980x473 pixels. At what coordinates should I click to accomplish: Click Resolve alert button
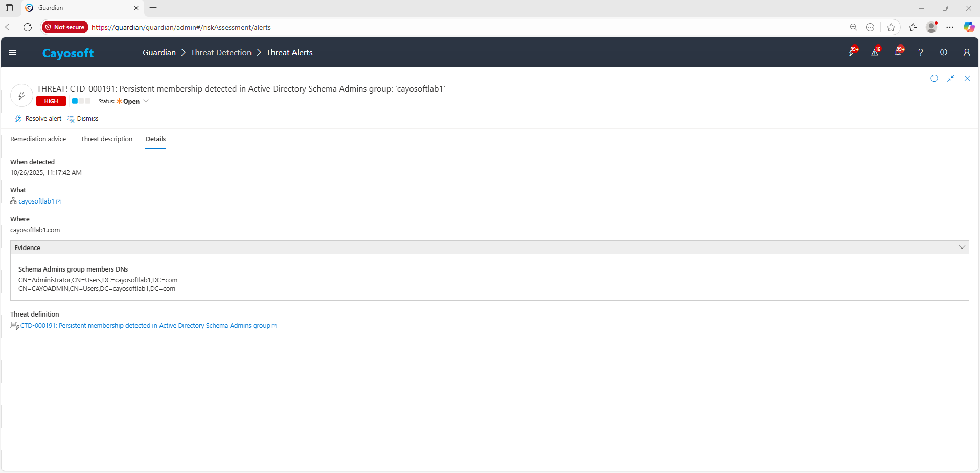click(x=38, y=119)
